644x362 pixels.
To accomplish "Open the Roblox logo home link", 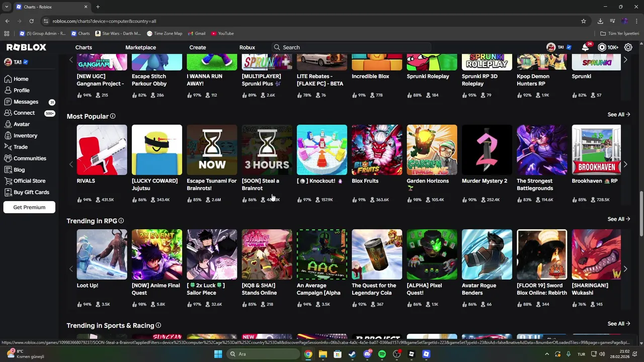I will [x=26, y=47].
